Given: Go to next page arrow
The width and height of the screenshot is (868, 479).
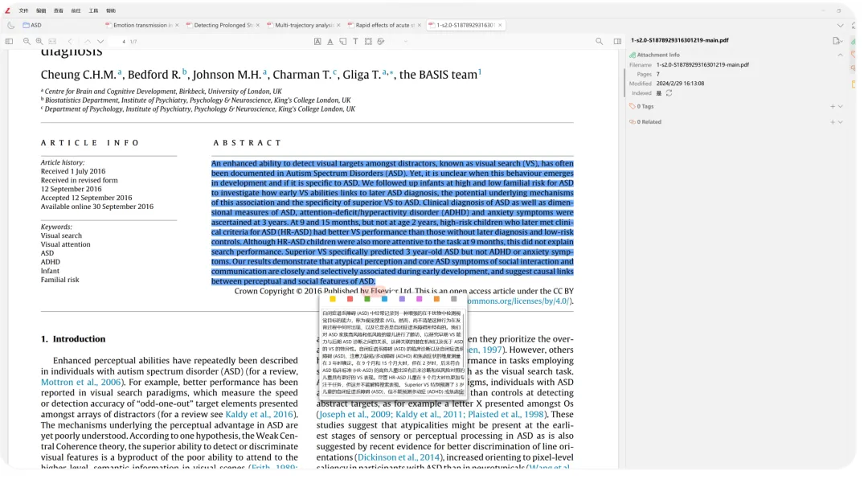Looking at the screenshot, I should point(100,42).
